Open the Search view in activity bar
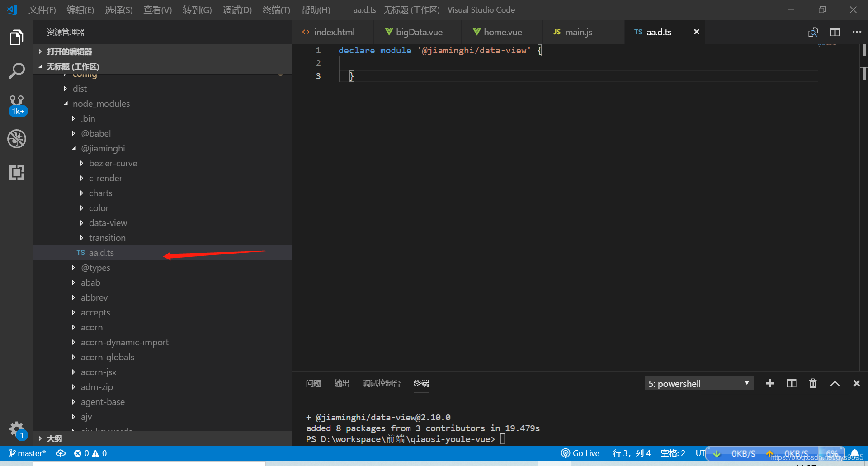The width and height of the screenshot is (868, 466). 16,71
